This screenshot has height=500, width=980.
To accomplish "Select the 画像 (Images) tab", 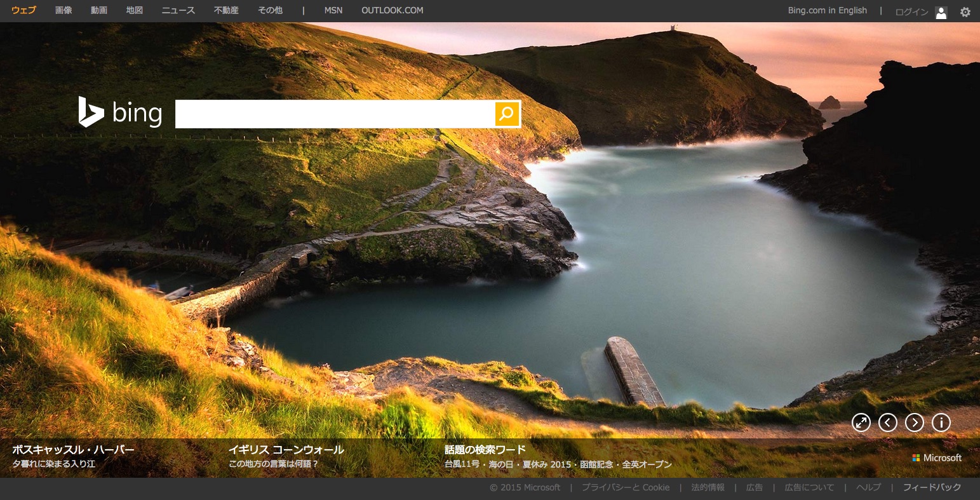I will 64,10.
